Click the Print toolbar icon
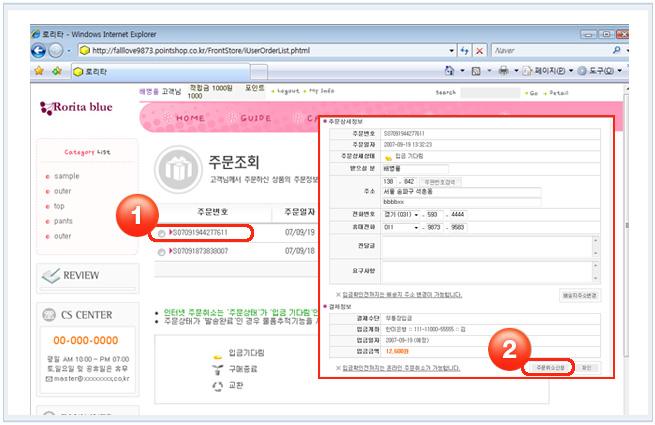 click(502, 72)
